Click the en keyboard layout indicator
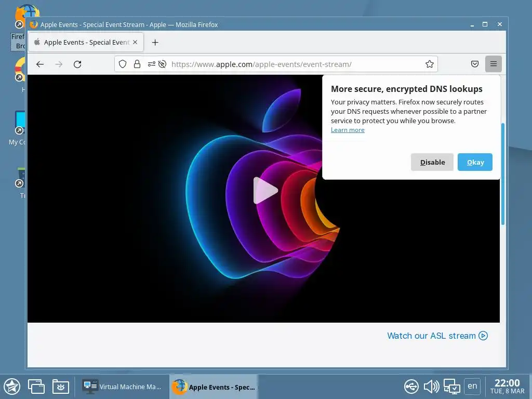 [x=472, y=386]
